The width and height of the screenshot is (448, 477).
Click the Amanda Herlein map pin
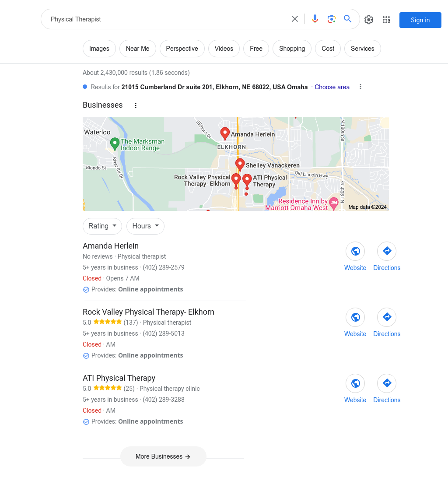tap(225, 133)
